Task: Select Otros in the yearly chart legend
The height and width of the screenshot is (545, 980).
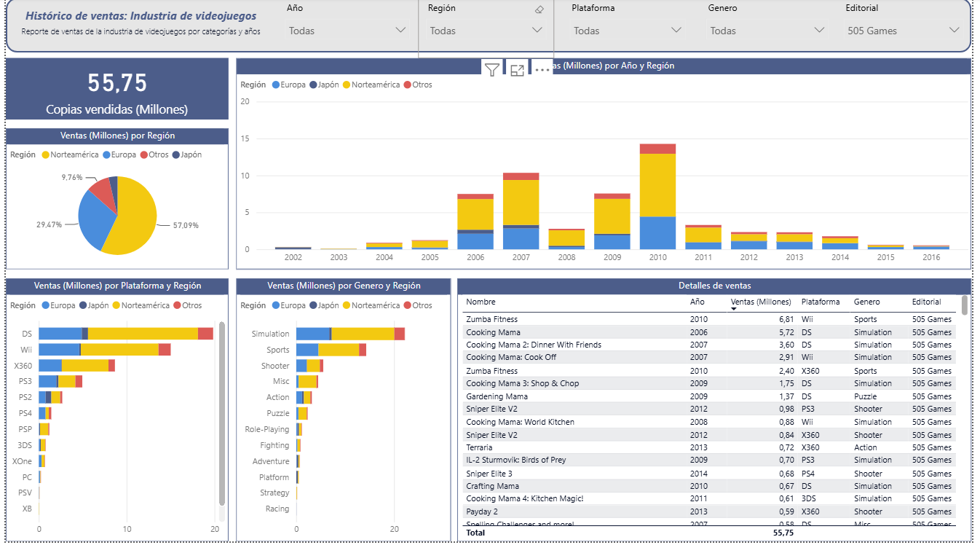Action: pos(417,85)
